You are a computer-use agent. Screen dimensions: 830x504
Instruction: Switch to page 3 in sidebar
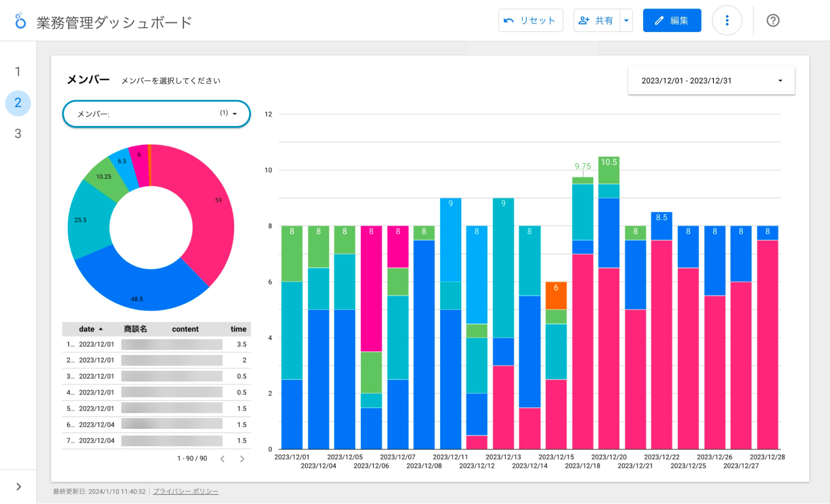18,134
